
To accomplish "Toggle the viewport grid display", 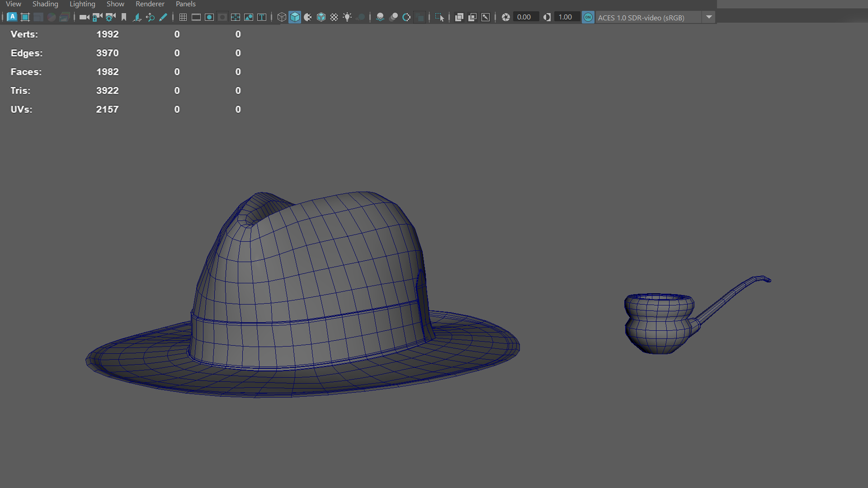I will tap(183, 17).
